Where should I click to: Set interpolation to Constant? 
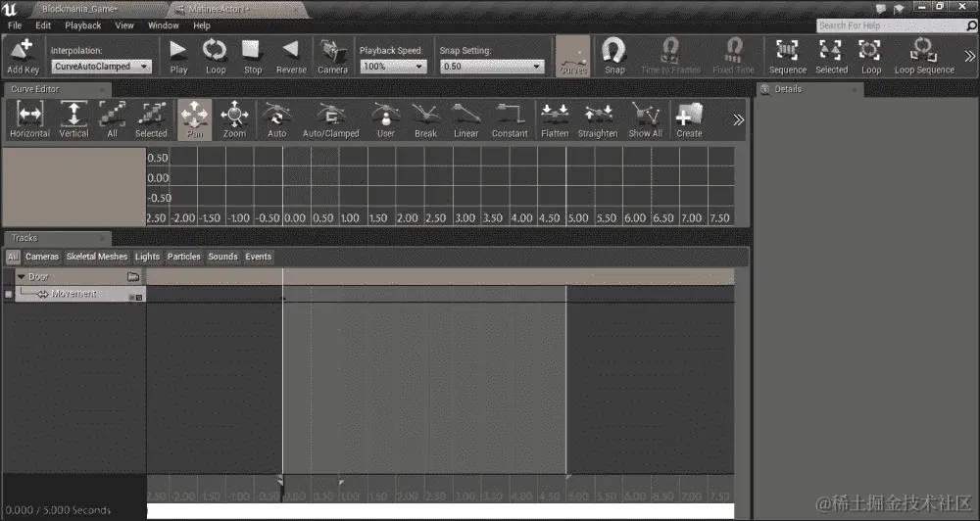(x=510, y=119)
